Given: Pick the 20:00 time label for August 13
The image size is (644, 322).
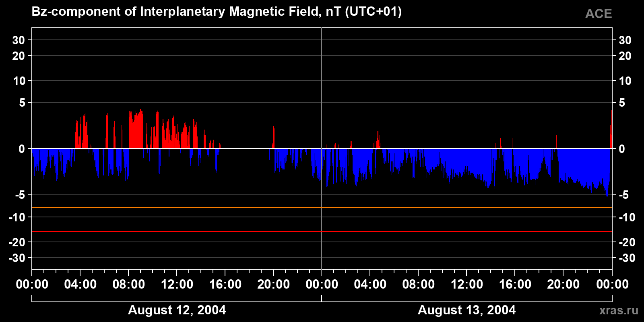Looking at the screenshot, I should click(563, 285).
